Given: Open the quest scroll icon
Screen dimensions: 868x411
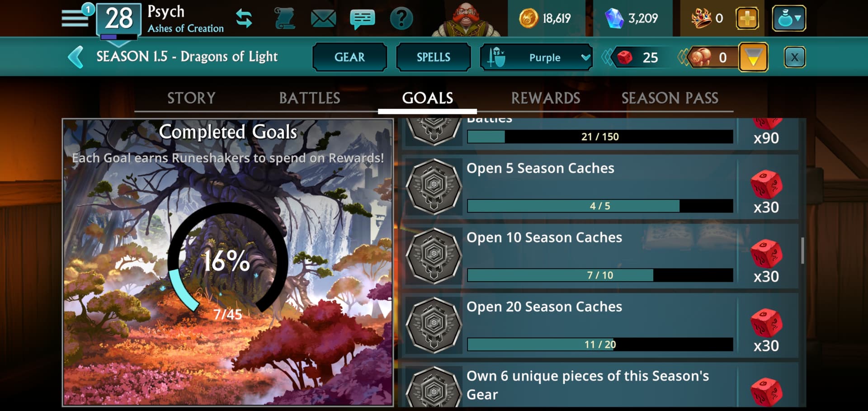Looking at the screenshot, I should tap(284, 19).
